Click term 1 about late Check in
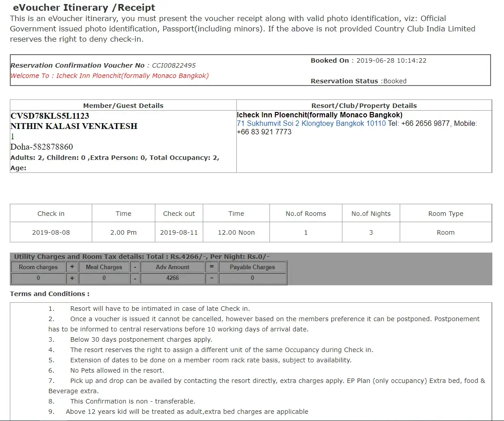The image size is (504, 421). pyautogui.click(x=160, y=309)
